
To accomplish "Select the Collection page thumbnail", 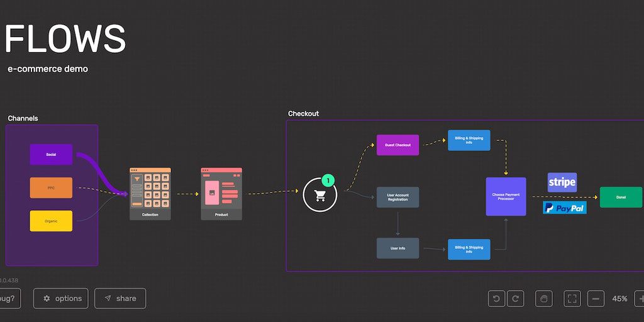I will pos(150,194).
